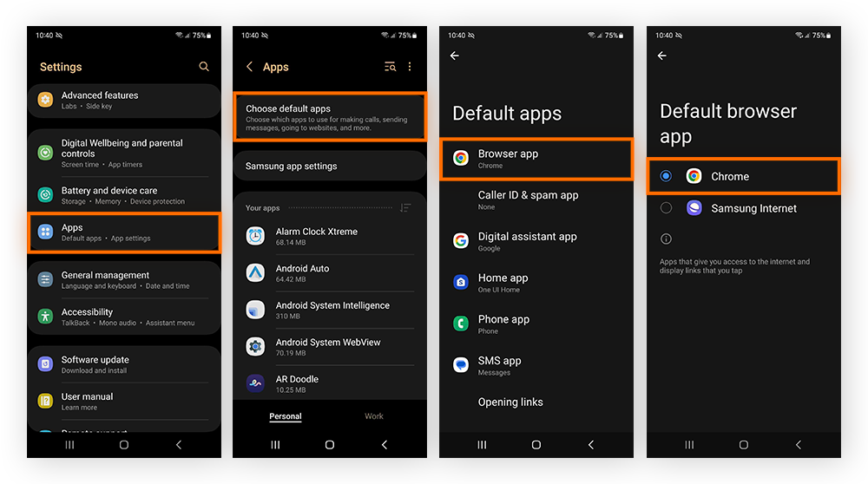Tap home button in Settings screen nav bar
This screenshot has height=484, width=868.
(x=124, y=445)
